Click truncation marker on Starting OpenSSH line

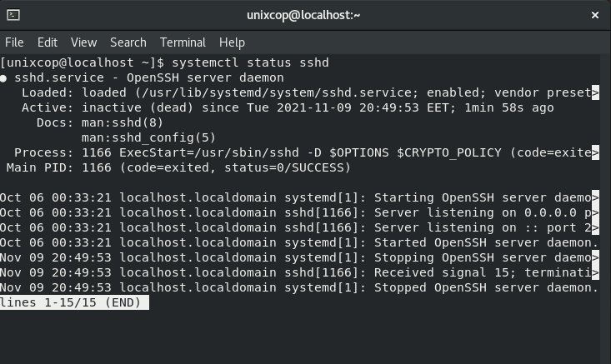pyautogui.click(x=595, y=197)
